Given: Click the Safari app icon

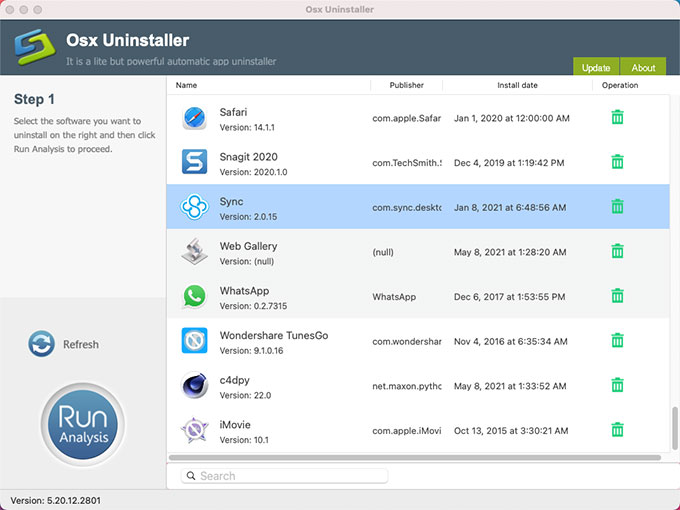Looking at the screenshot, I should pyautogui.click(x=194, y=118).
